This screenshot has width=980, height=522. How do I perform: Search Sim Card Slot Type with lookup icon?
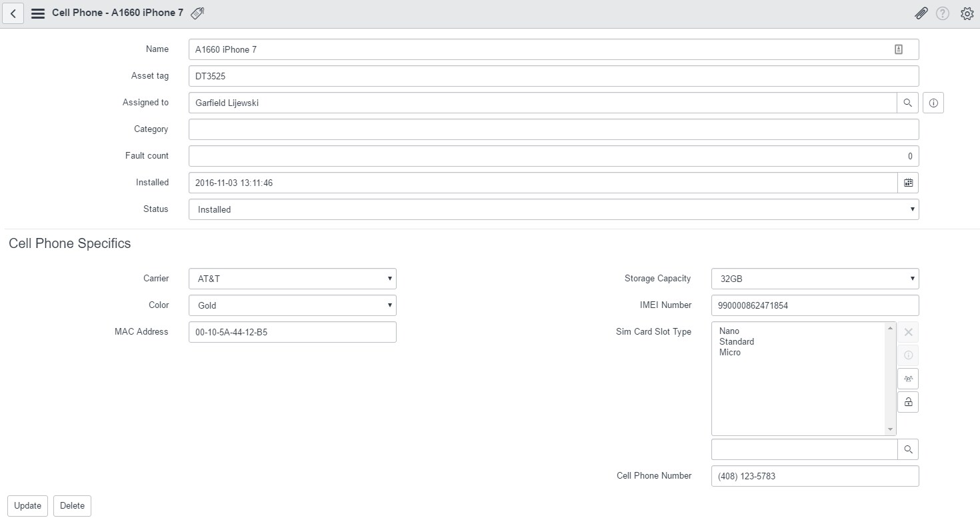coord(908,449)
